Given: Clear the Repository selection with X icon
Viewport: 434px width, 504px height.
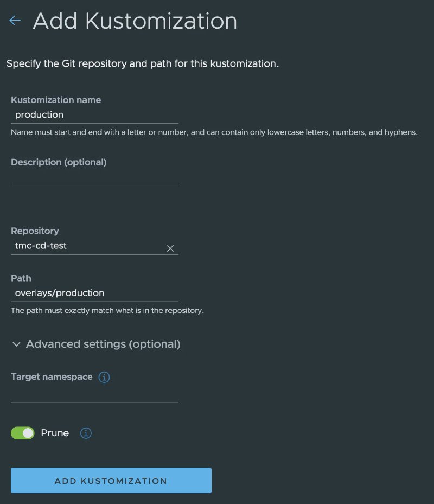Looking at the screenshot, I should click(x=170, y=248).
